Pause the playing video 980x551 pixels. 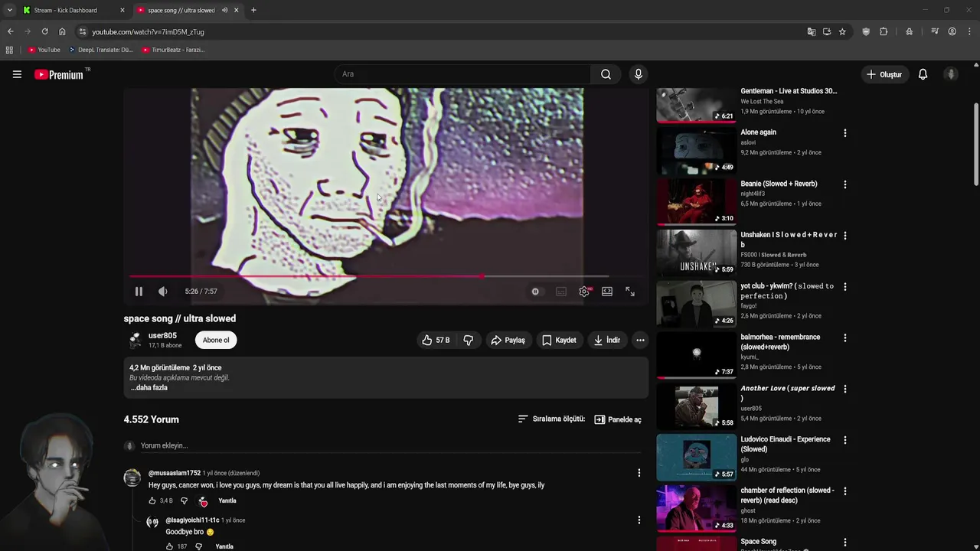[x=139, y=292]
